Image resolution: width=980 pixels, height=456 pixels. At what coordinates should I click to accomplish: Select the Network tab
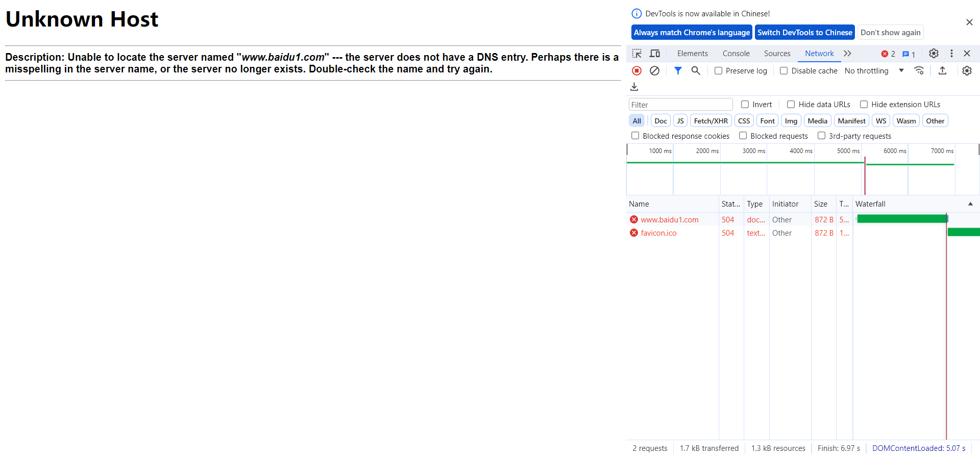819,54
